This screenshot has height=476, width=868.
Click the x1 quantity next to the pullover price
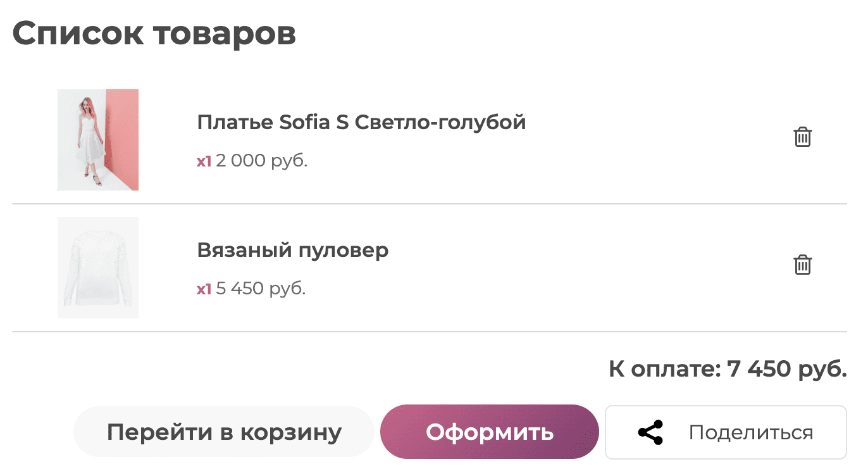click(x=202, y=288)
